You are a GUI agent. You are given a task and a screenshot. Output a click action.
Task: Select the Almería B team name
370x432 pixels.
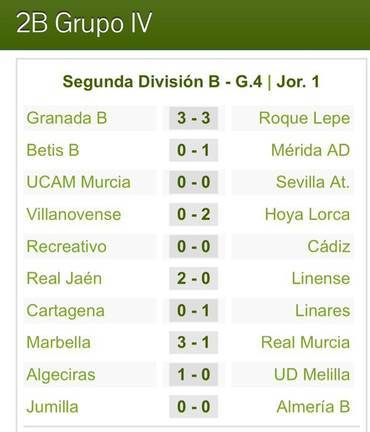(x=313, y=407)
